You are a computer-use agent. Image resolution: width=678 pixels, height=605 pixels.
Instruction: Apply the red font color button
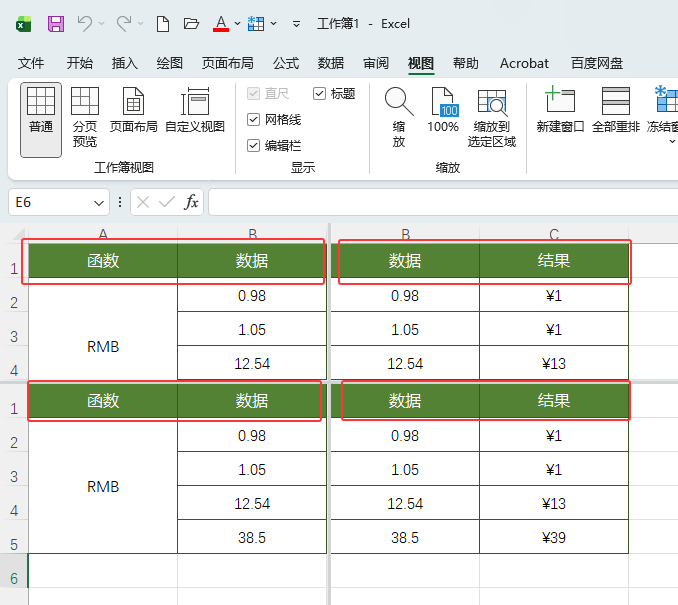tap(221, 24)
